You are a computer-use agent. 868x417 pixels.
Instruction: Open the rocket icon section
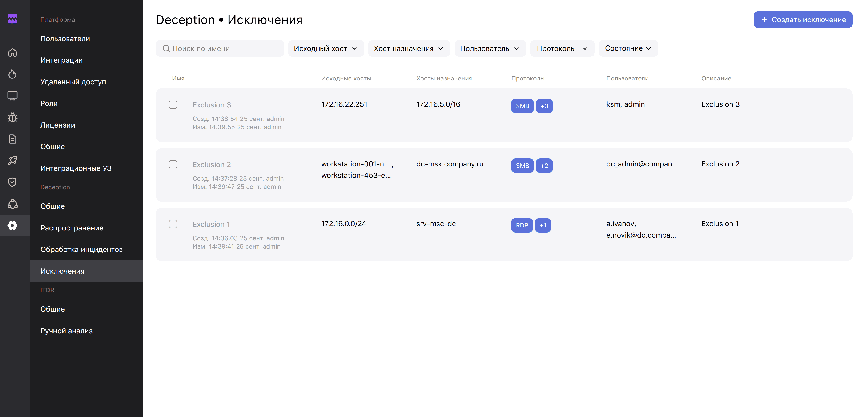[x=13, y=160]
